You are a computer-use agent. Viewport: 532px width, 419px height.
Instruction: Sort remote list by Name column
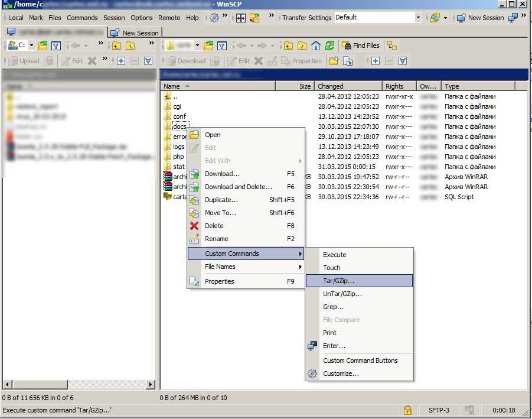[x=217, y=86]
